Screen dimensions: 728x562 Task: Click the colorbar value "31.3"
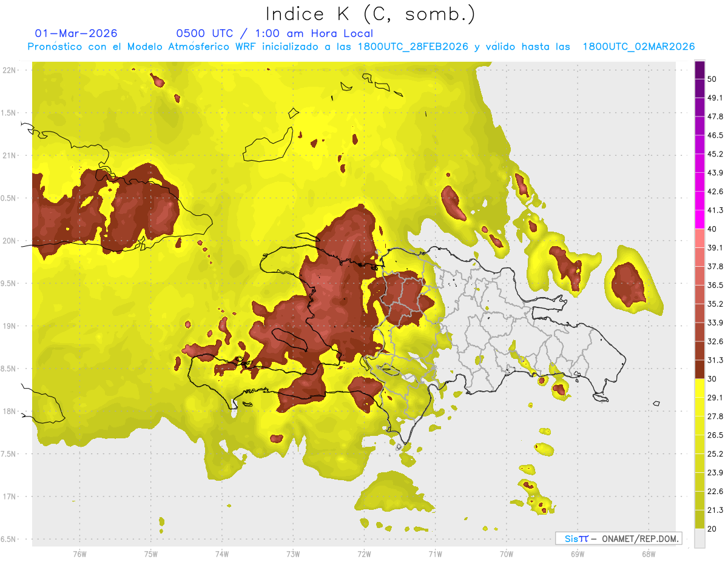click(715, 360)
